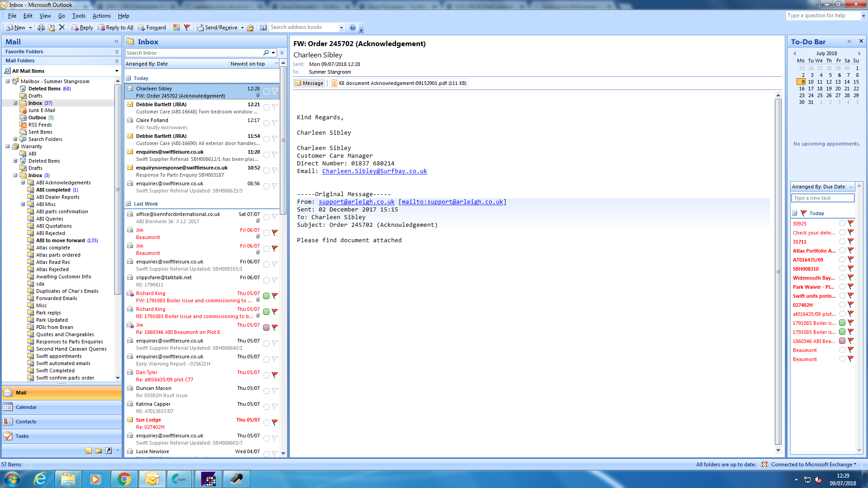Click the Charleen.Sibley@Surfbay.co.uk email link

374,171
